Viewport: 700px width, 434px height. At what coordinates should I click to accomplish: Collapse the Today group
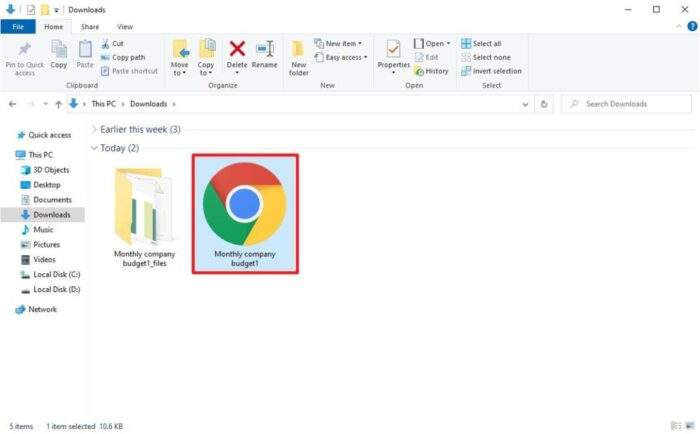[x=94, y=148]
